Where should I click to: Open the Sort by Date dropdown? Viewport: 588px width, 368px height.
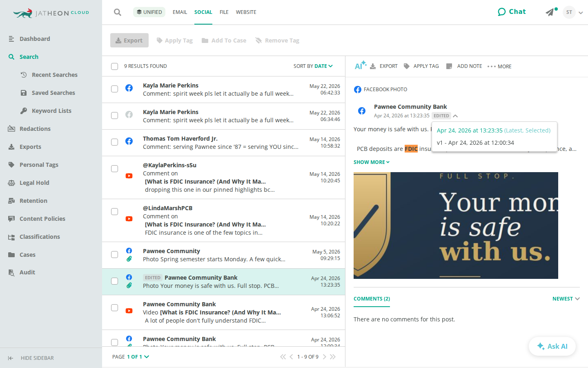(313, 66)
